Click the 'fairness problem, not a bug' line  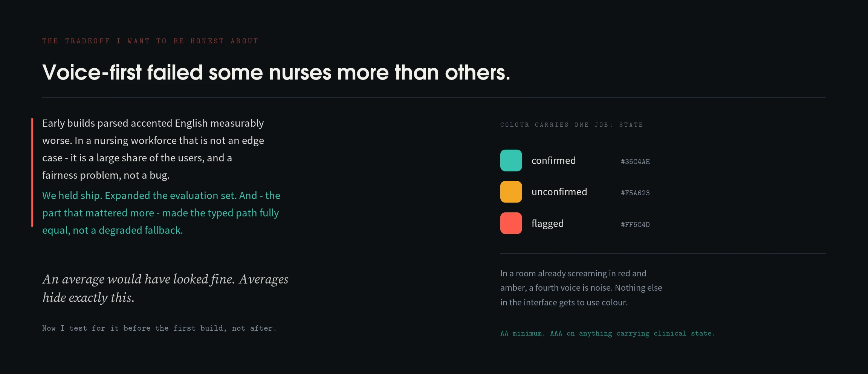pyautogui.click(x=106, y=175)
